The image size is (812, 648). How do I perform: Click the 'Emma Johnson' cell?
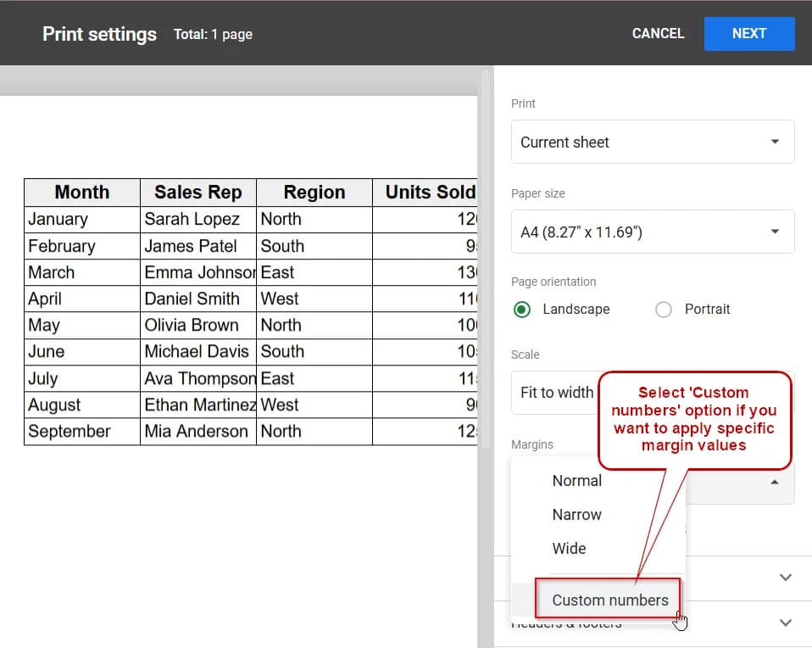[197, 272]
